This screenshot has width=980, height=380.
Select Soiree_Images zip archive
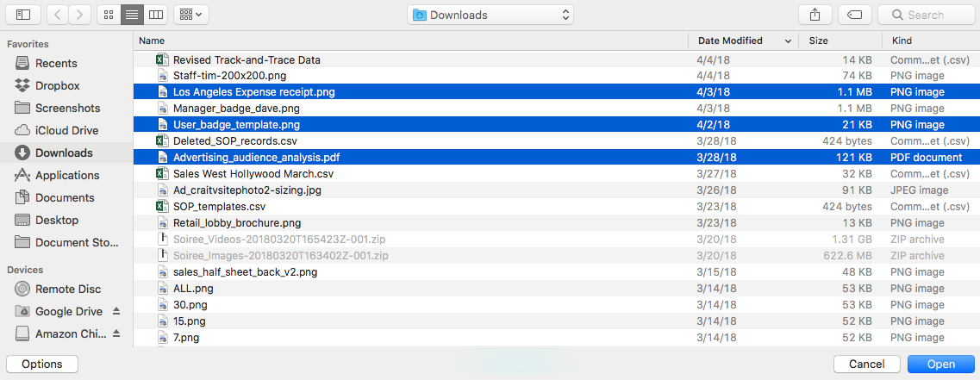[556, 256]
